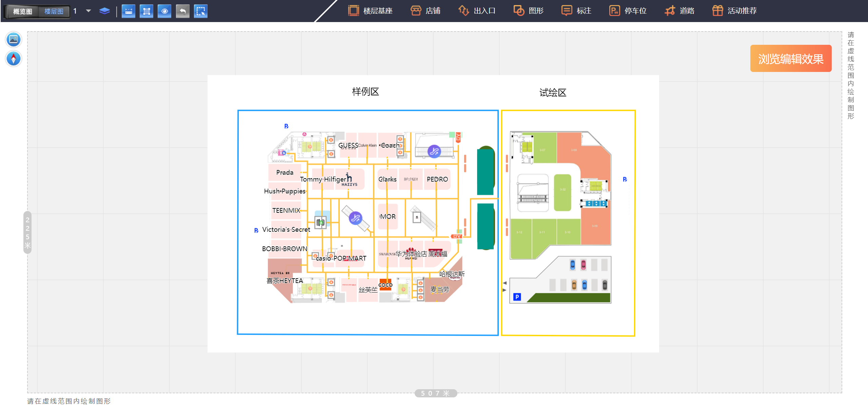Viewport: 868px width, 414px height.
Task: Select the POP MART shop label
Action: tap(350, 258)
